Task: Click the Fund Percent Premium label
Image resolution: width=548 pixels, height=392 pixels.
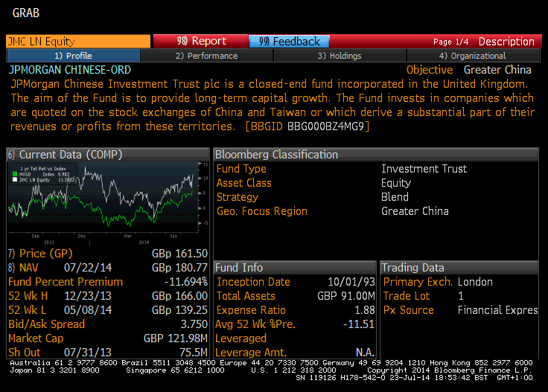Action: tap(66, 282)
